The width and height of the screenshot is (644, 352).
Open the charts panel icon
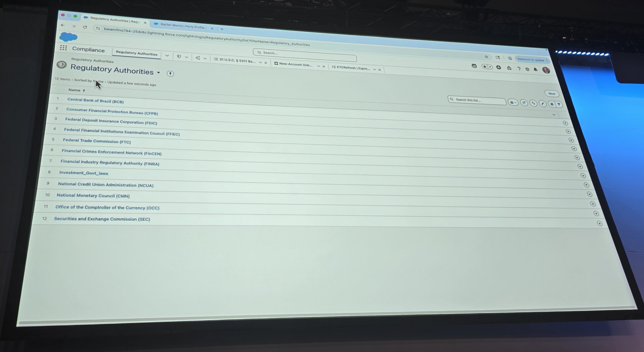coord(552,104)
